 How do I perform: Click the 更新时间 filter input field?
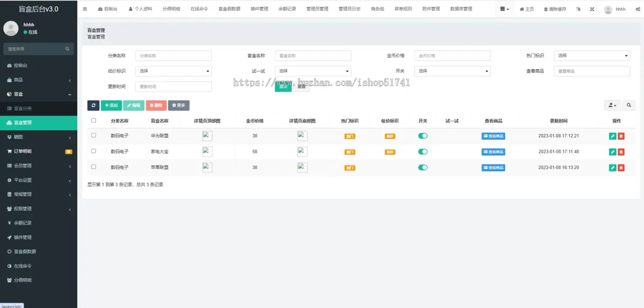pyautogui.click(x=173, y=87)
